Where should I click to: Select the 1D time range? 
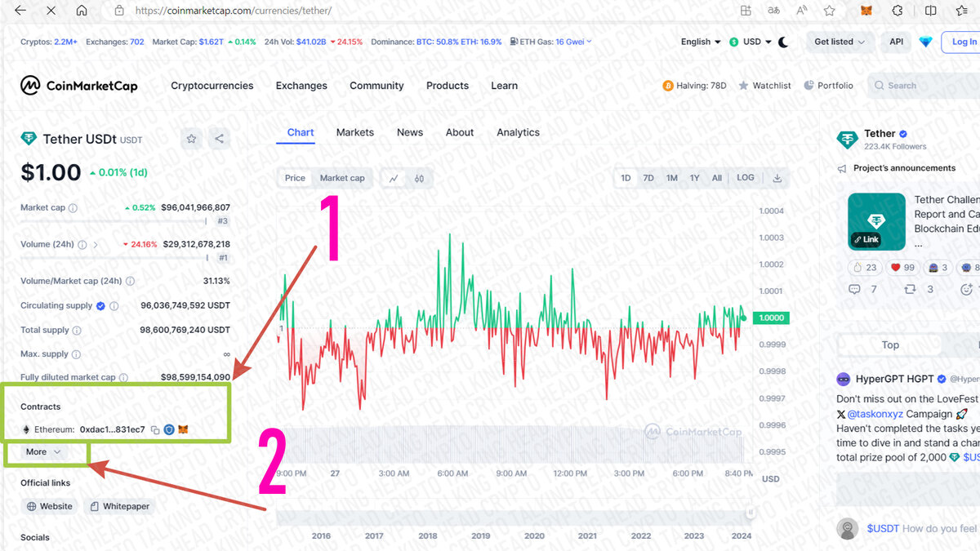[626, 178]
